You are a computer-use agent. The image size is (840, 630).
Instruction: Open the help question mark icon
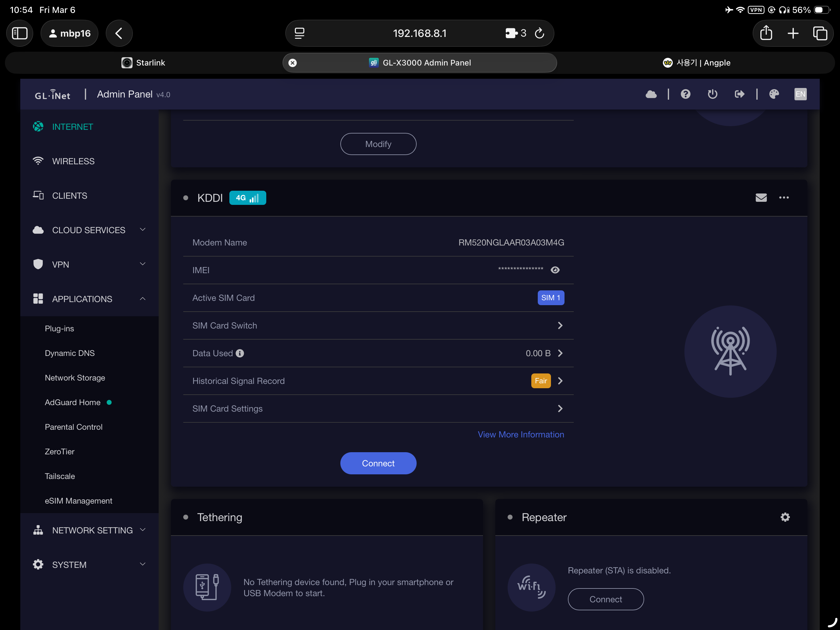(x=685, y=94)
